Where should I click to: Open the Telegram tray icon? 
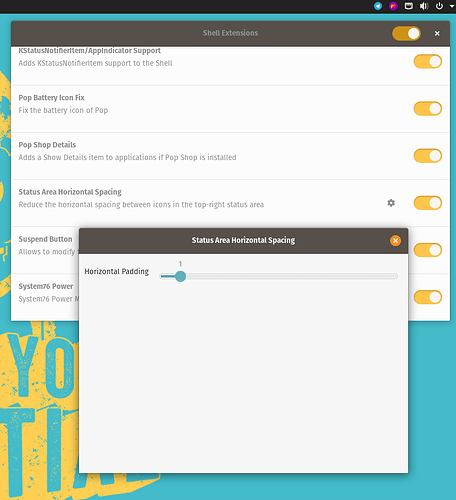pyautogui.click(x=378, y=6)
